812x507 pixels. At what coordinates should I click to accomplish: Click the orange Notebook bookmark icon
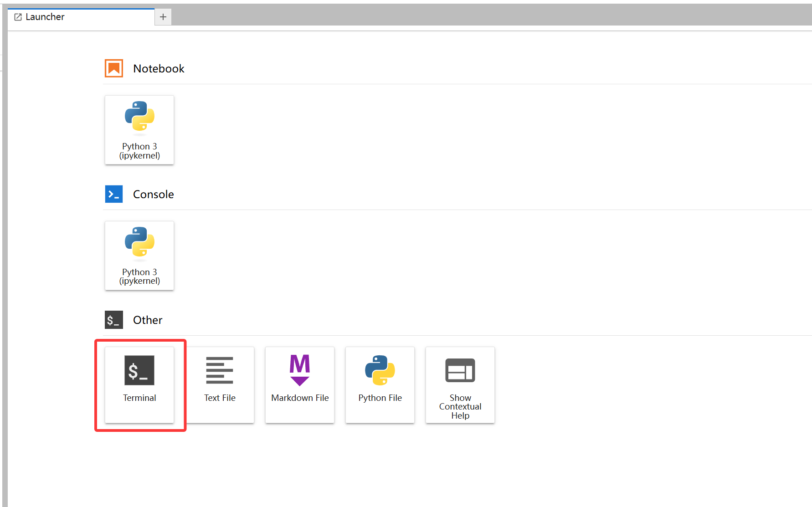pos(114,68)
